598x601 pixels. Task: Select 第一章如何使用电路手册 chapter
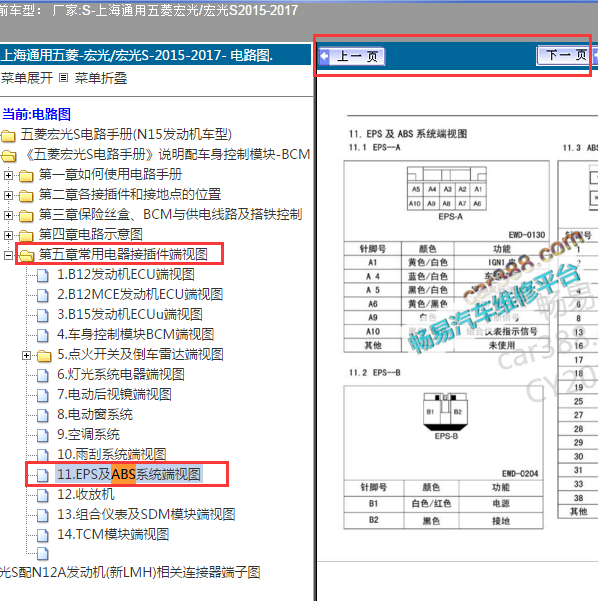click(x=110, y=174)
